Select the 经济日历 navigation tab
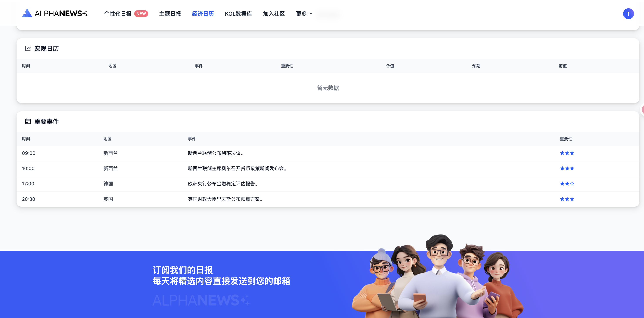644x318 pixels. 203,14
